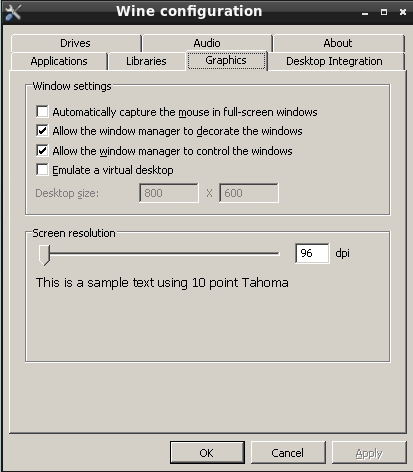
Task: Switch to the Applications tab
Action: (x=59, y=61)
